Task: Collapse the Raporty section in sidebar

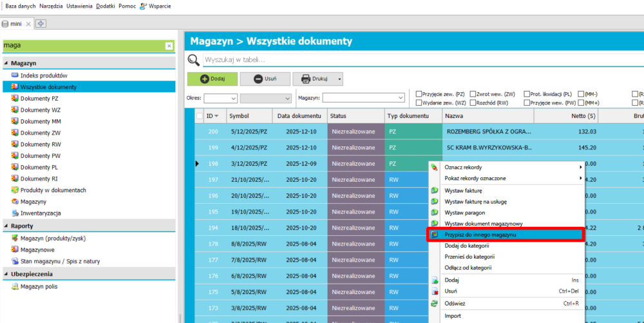Action: (x=6, y=226)
